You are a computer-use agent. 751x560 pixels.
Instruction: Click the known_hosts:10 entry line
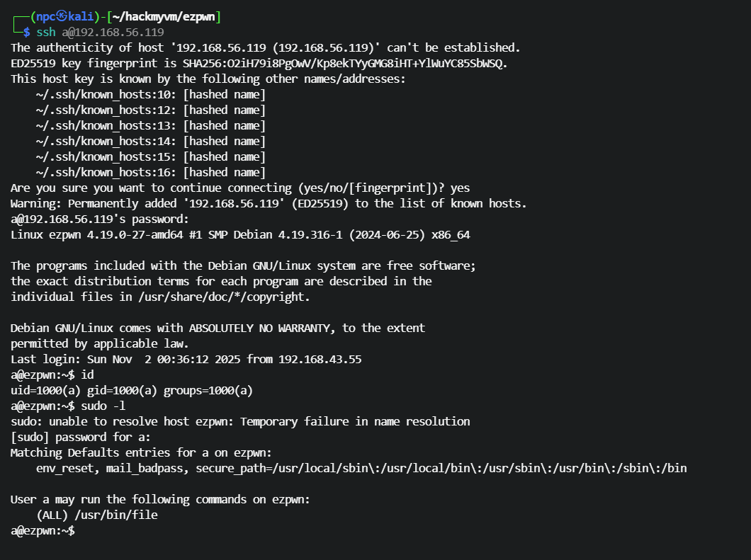pos(150,94)
